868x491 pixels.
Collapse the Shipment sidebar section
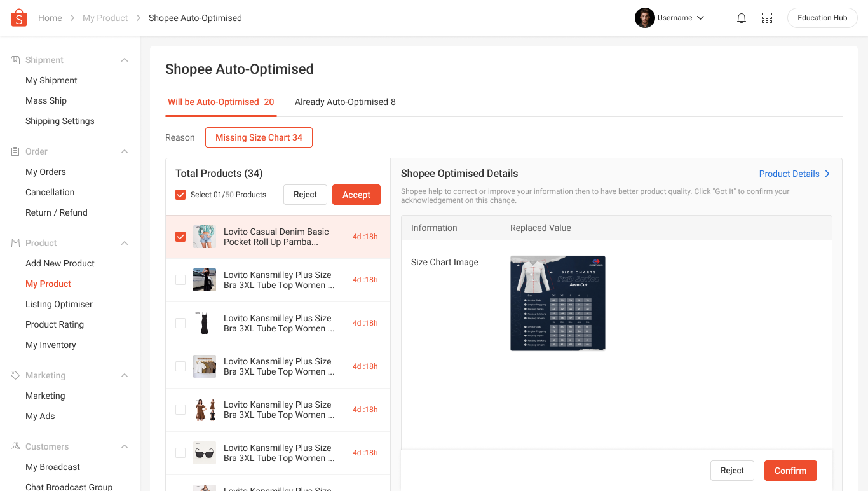[125, 60]
